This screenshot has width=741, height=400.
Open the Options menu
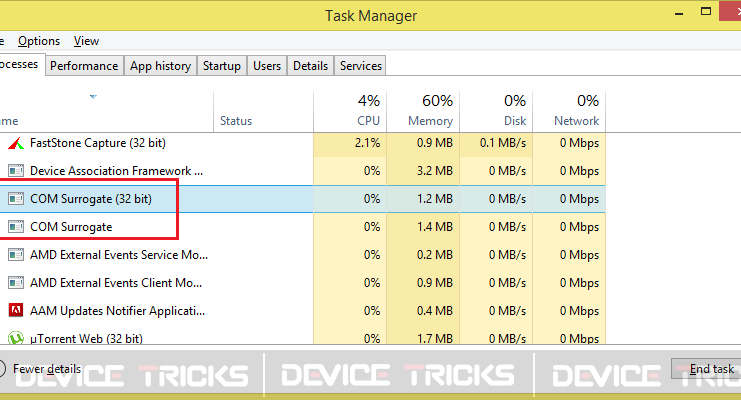[39, 41]
